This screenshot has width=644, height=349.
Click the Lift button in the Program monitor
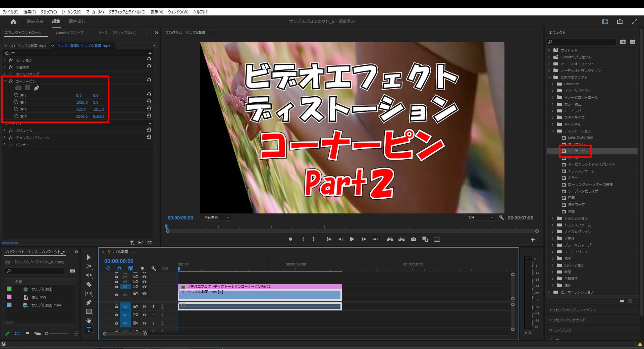point(390,239)
